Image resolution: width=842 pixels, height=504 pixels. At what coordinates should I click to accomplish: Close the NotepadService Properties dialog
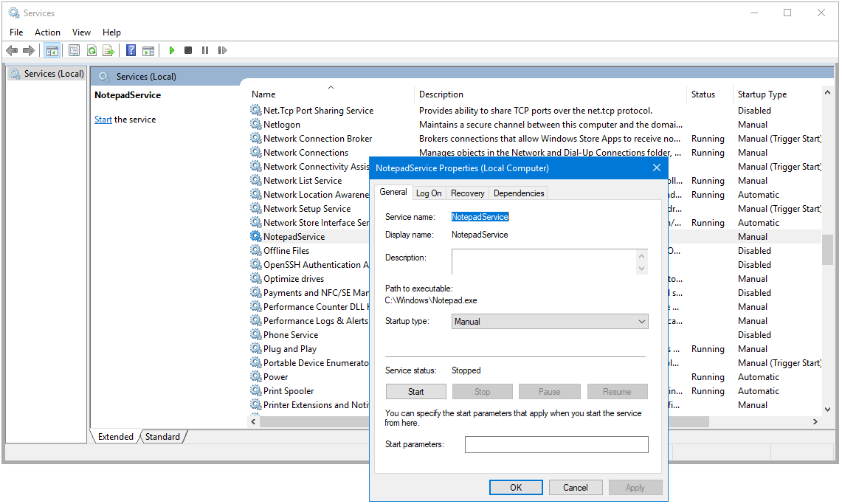point(657,168)
